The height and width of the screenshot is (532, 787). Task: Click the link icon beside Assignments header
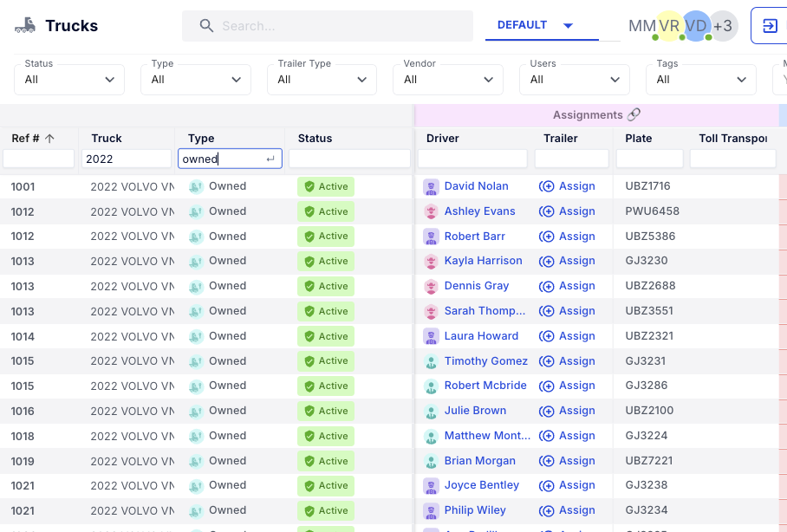(634, 114)
